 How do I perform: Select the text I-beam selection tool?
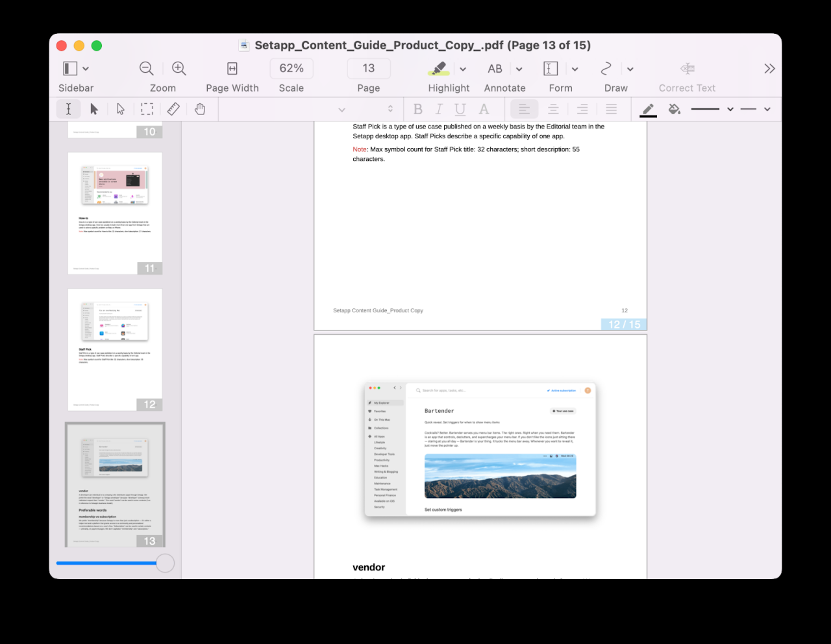69,109
